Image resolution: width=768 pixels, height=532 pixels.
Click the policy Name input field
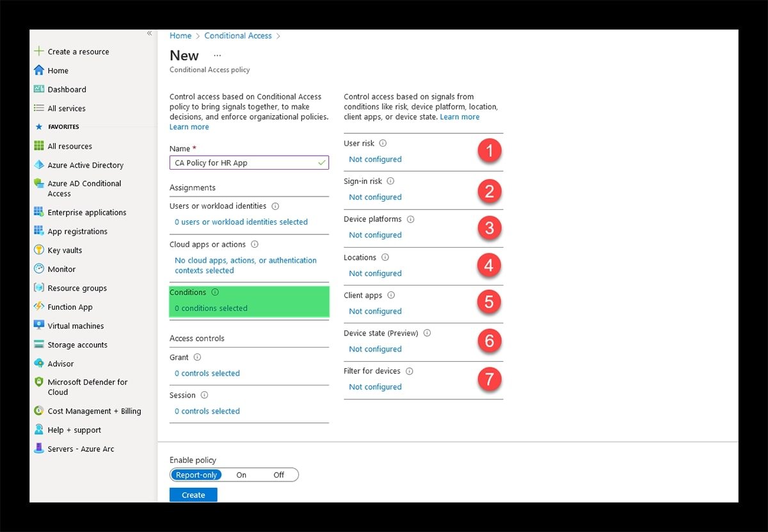(x=244, y=163)
